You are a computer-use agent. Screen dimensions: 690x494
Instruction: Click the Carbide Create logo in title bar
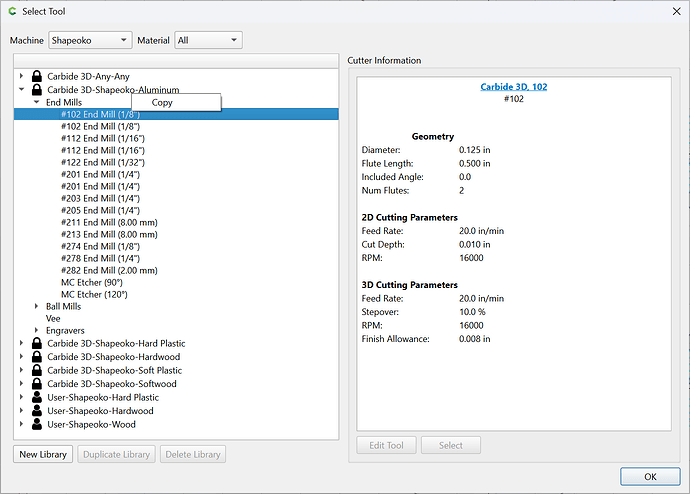coord(12,11)
